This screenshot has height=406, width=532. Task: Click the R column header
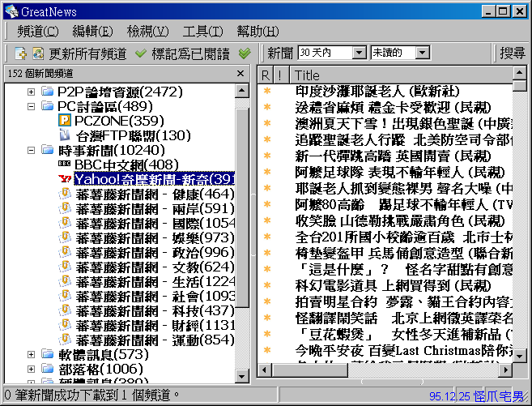[x=265, y=75]
